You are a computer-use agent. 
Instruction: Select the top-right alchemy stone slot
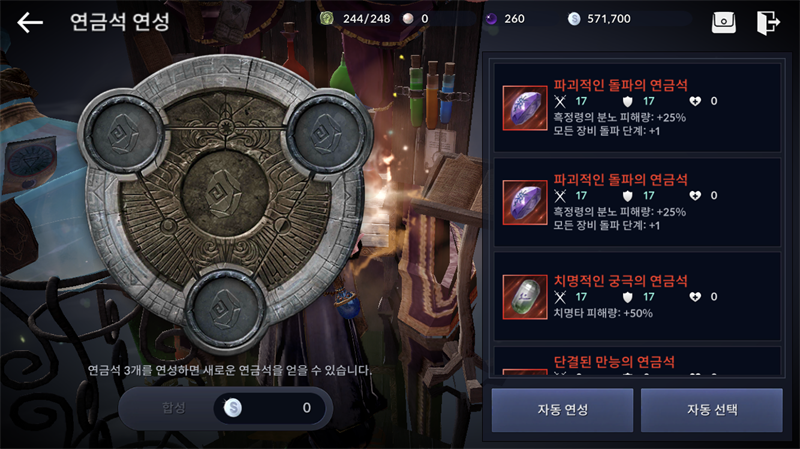[327, 134]
